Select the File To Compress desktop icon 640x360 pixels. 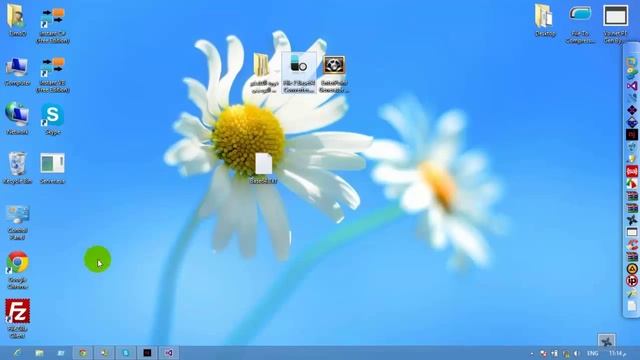coord(580,24)
